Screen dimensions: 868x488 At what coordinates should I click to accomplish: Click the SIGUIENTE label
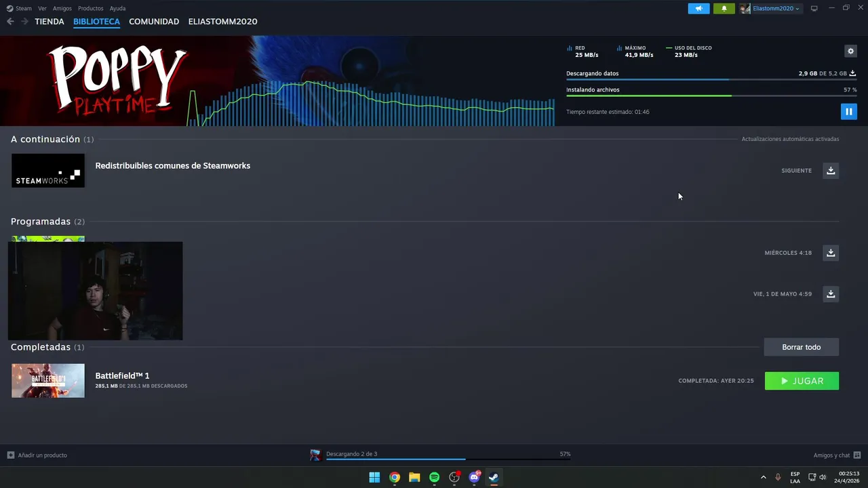(796, 171)
